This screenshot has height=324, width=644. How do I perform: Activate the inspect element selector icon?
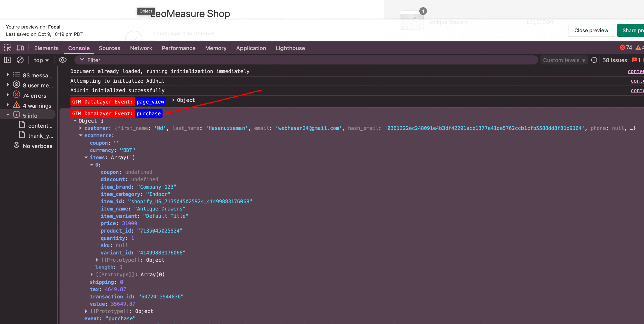[x=7, y=48]
